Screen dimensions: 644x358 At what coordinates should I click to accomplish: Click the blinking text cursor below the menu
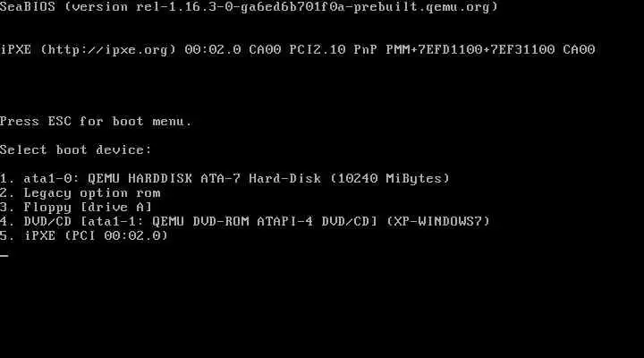click(x=4, y=256)
